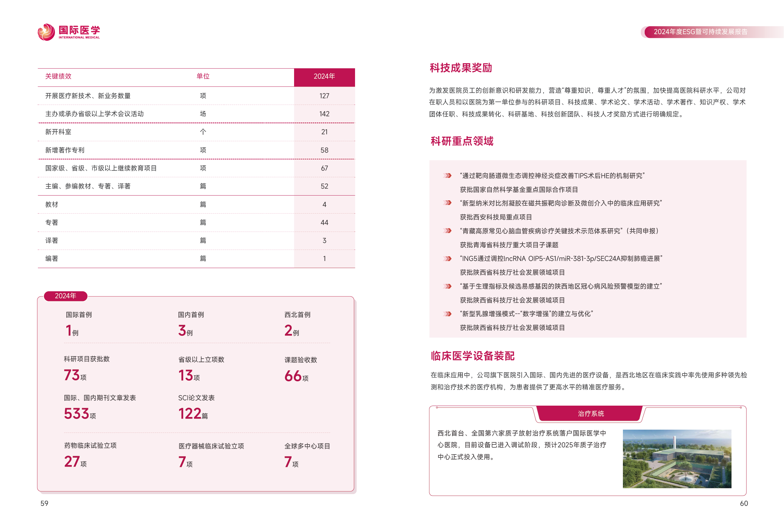Click arrow bullet beside 冠心病风险预警 item
The image size is (784, 532).
pyautogui.click(x=447, y=286)
